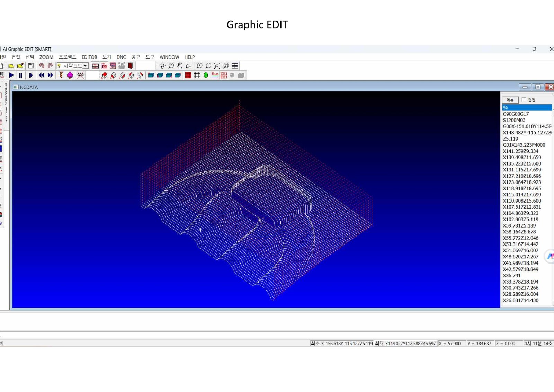Zoom in with the plus magnifier
Image resolution: width=554 pixels, height=392 pixels.
pyautogui.click(x=199, y=66)
